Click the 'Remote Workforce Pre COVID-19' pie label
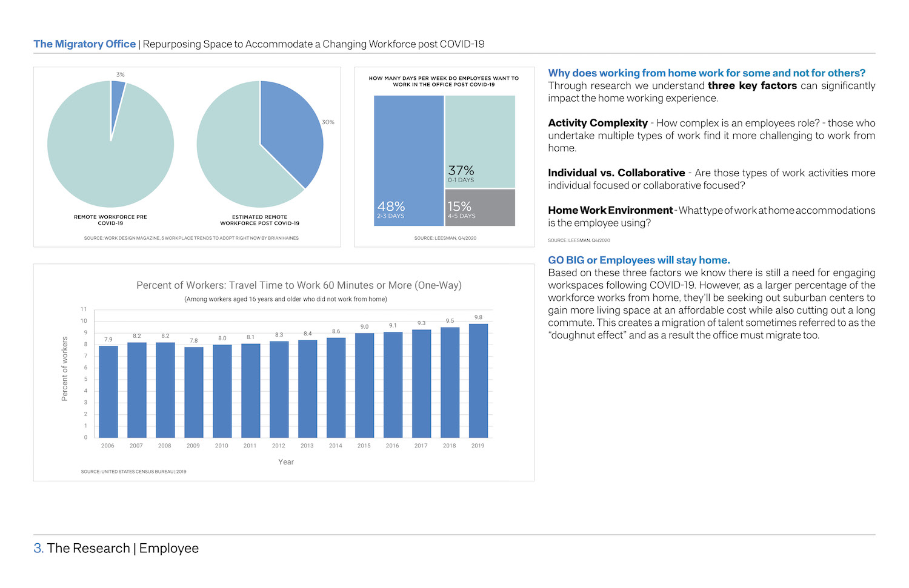 pyautogui.click(x=110, y=220)
